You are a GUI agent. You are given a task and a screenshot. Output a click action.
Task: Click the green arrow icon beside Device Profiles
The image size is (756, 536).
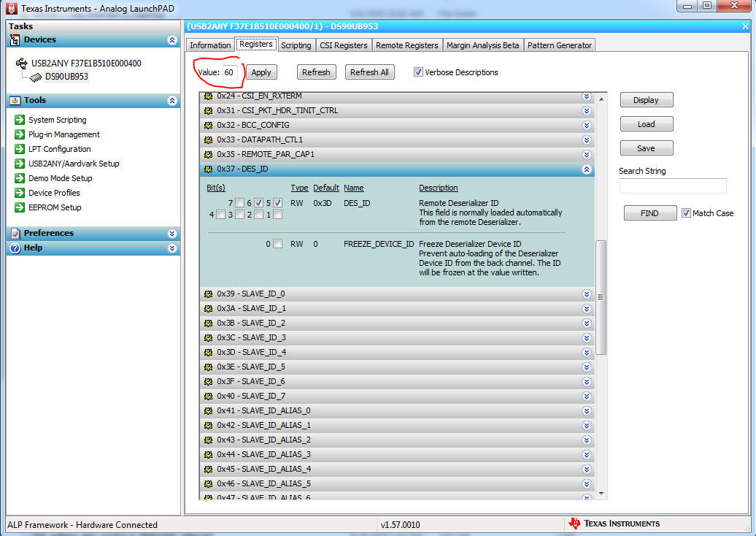click(x=19, y=193)
